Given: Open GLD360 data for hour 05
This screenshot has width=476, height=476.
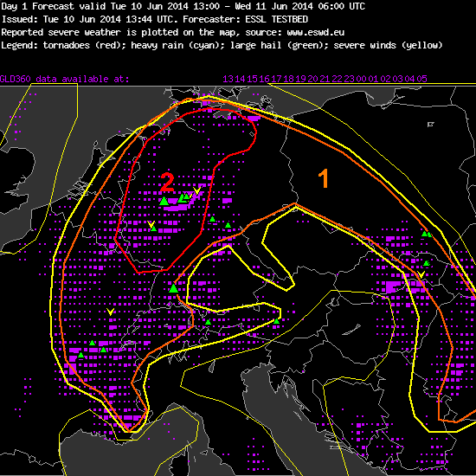Looking at the screenshot, I should pos(422,79).
